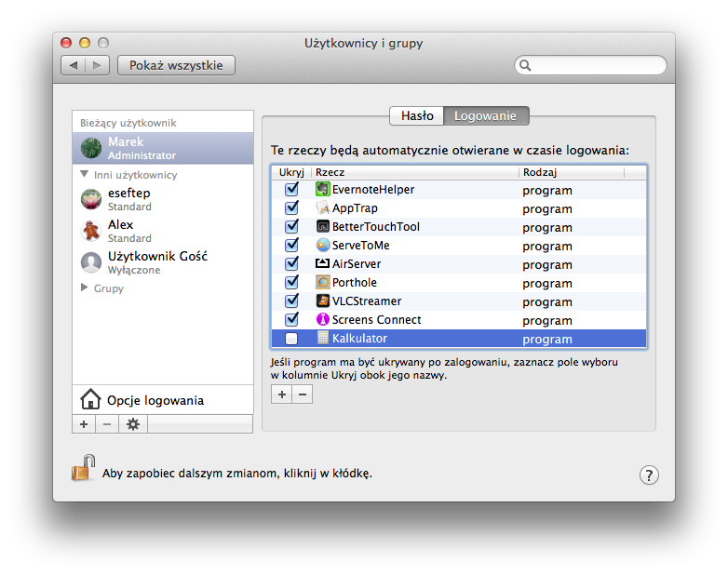Go back with the left arrow button

[x=74, y=65]
